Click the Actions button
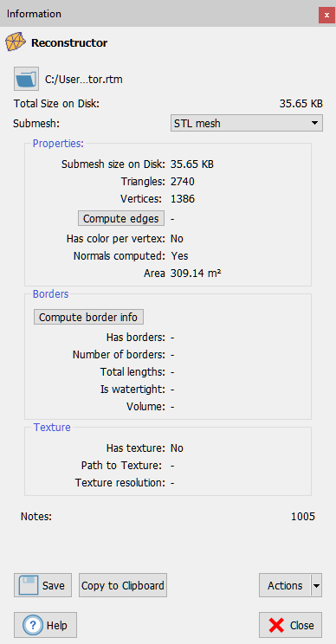 (x=285, y=585)
